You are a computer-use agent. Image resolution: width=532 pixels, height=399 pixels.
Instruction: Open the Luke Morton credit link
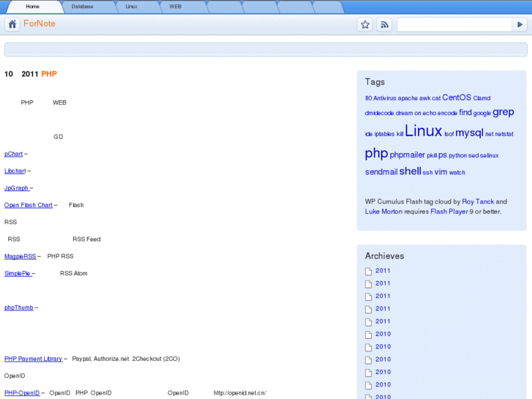pos(383,212)
